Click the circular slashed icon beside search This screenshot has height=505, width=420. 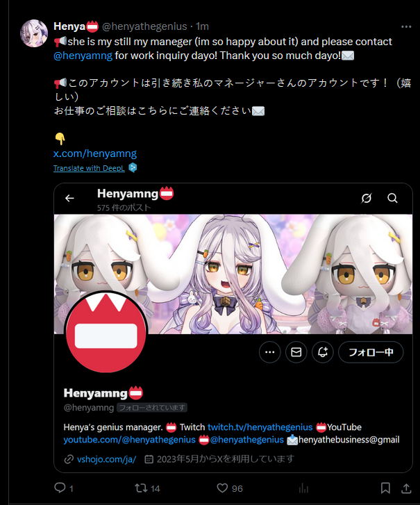pos(367,198)
